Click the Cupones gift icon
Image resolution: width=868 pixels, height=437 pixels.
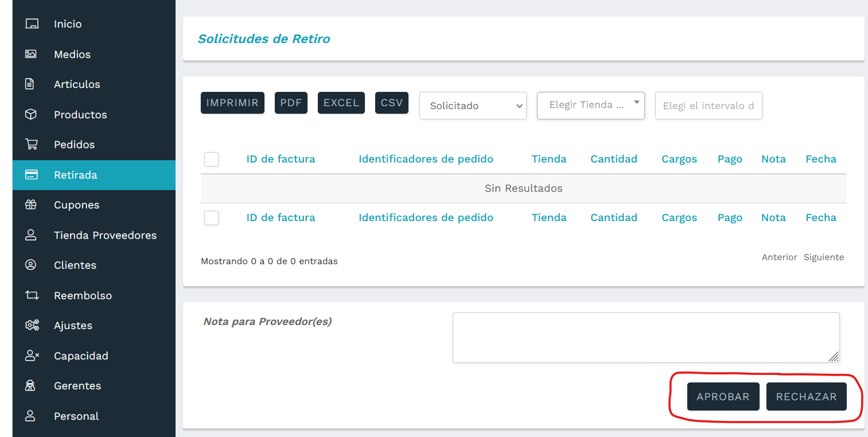[32, 204]
